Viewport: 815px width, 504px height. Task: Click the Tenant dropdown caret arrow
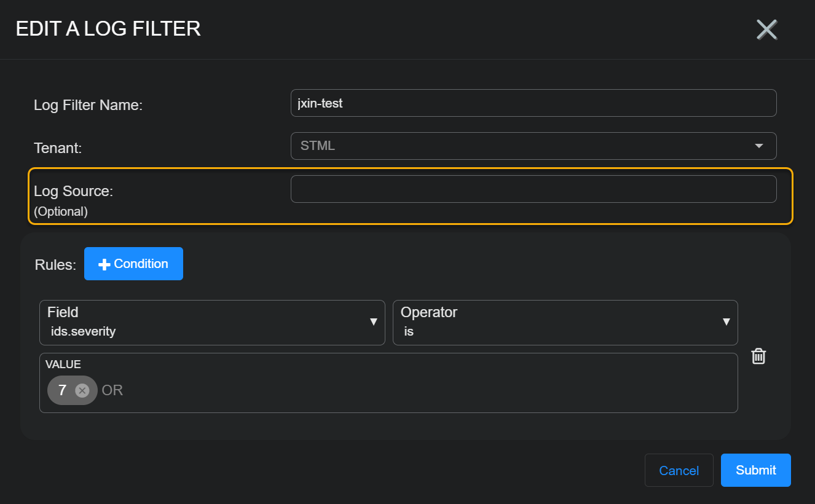(x=758, y=146)
